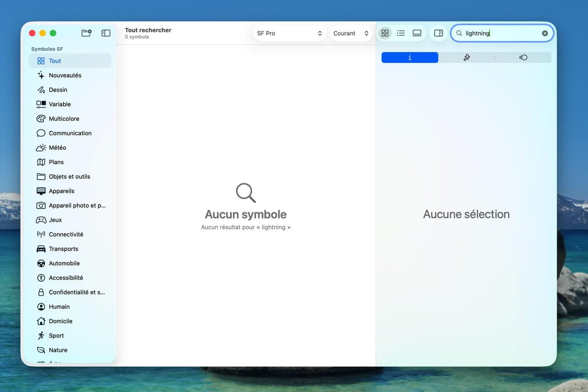Select the Météo category in the sidebar

[57, 147]
